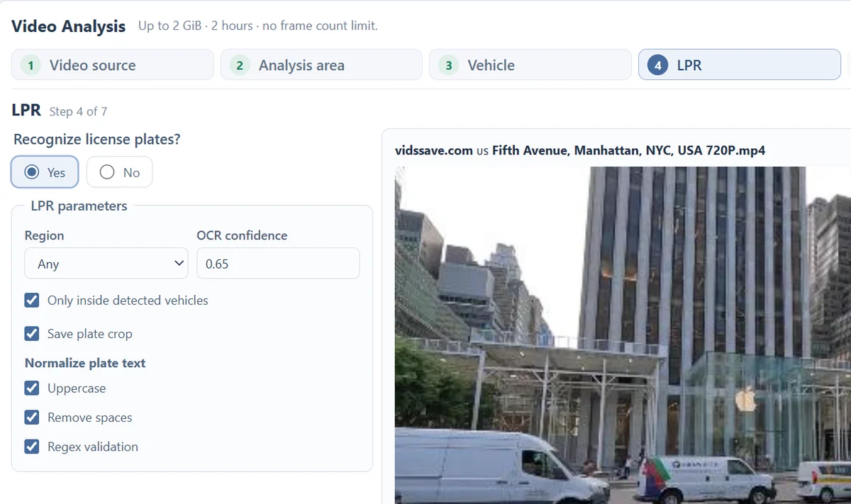Image resolution: width=851 pixels, height=504 pixels.
Task: Switch to the Vehicle step tab
Action: click(530, 65)
